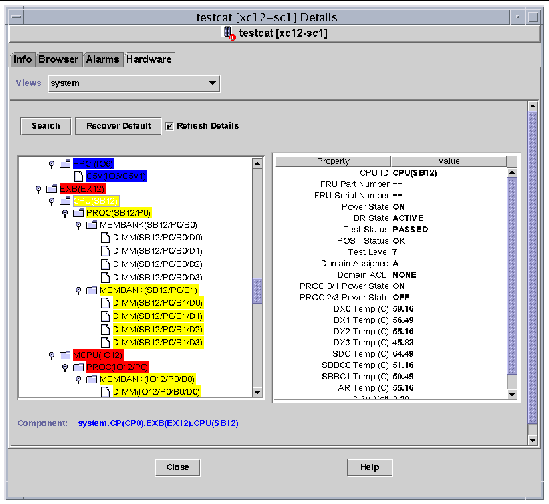The width and height of the screenshot is (549, 504).
Task: Click the property table scroll up arrow
Action: 512,172
